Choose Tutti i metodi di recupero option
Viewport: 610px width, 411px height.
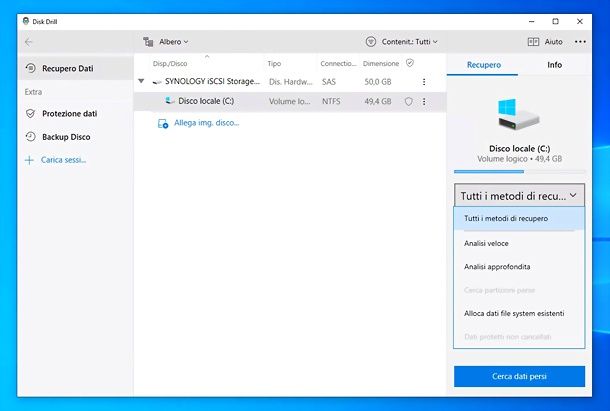click(x=519, y=218)
